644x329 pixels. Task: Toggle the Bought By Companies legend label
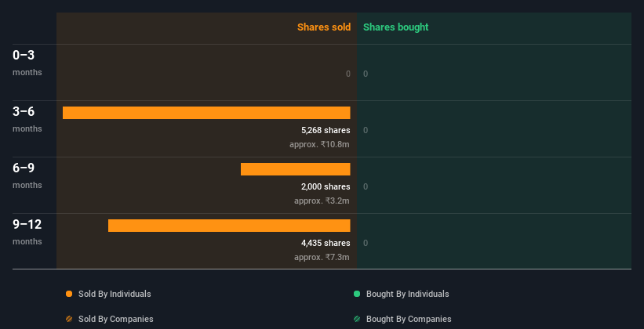pos(409,319)
